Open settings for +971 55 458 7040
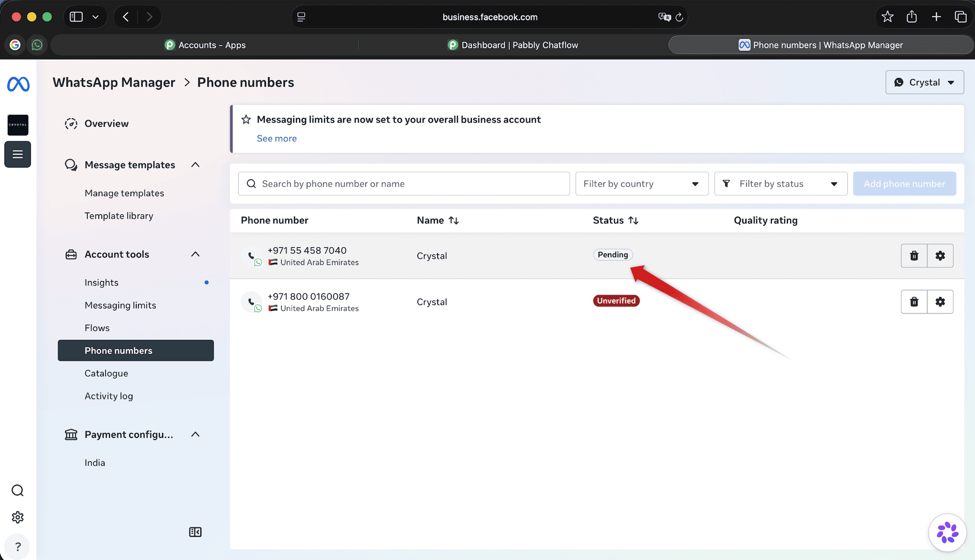This screenshot has height=560, width=975. [x=940, y=256]
